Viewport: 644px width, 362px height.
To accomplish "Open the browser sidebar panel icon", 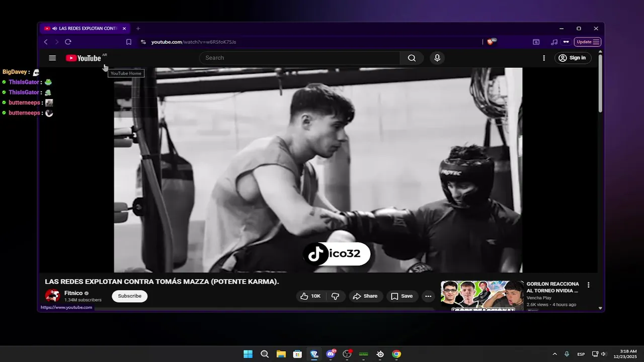I will coord(536,42).
